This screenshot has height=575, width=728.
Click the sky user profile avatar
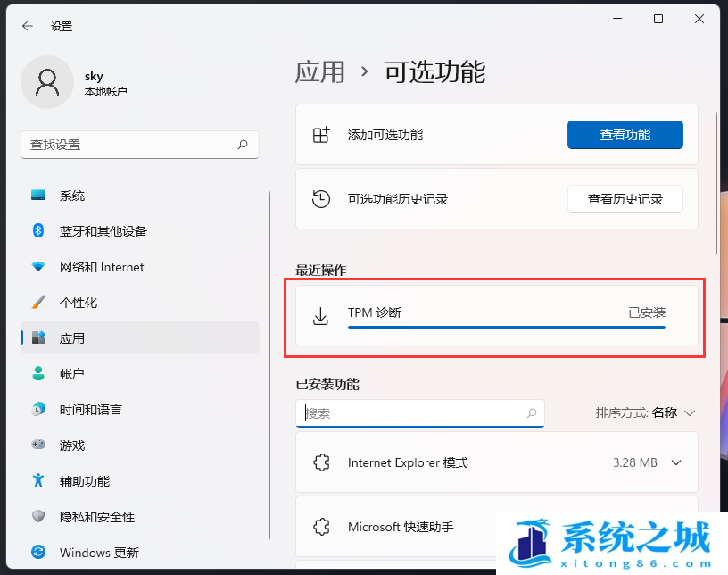pyautogui.click(x=46, y=82)
